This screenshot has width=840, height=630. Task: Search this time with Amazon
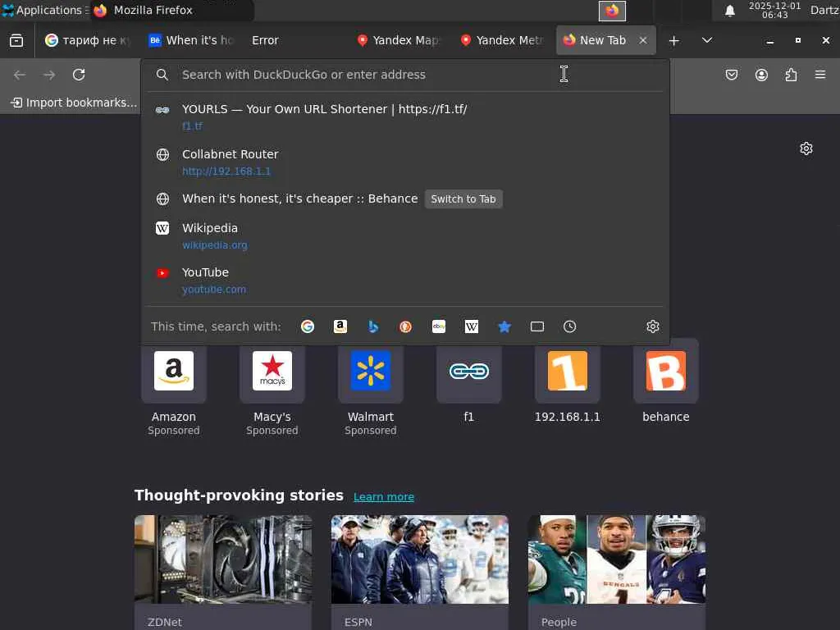point(340,326)
